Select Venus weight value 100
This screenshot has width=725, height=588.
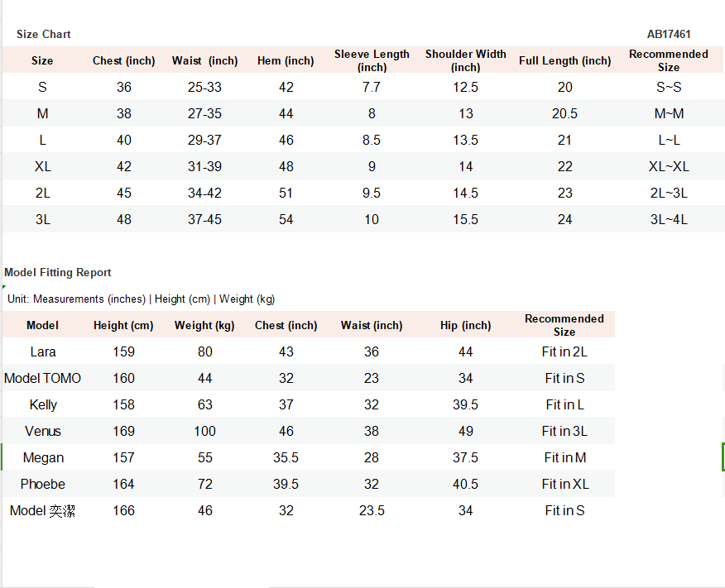(204, 431)
